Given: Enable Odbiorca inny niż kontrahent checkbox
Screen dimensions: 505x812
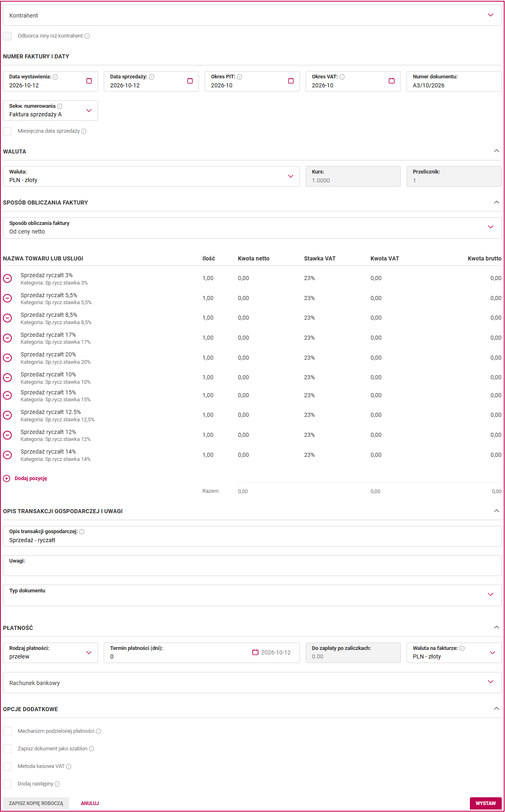Looking at the screenshot, I should [7, 36].
